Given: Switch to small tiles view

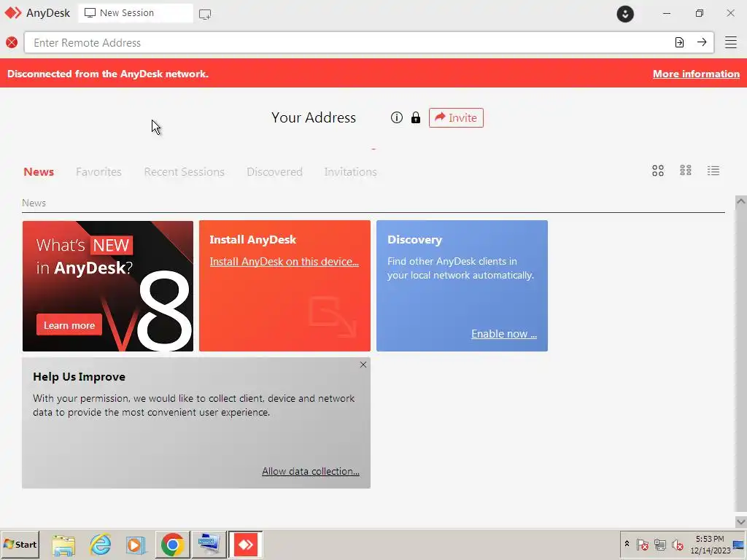Looking at the screenshot, I should coord(686,171).
